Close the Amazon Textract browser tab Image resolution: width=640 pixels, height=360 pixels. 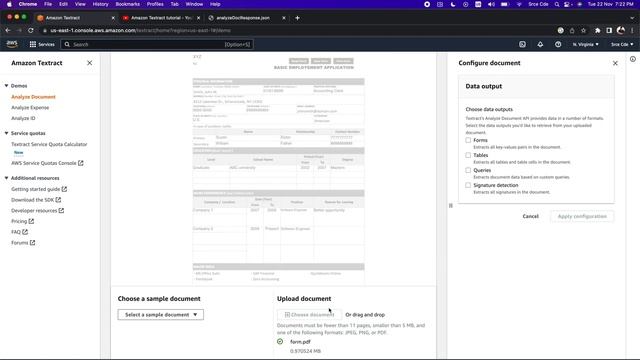[113, 18]
